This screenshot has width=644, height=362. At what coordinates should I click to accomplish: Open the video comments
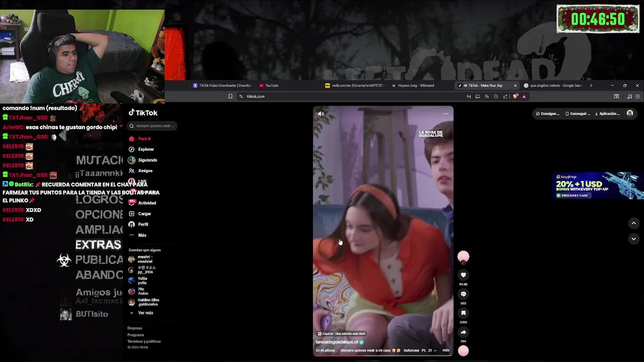463,294
